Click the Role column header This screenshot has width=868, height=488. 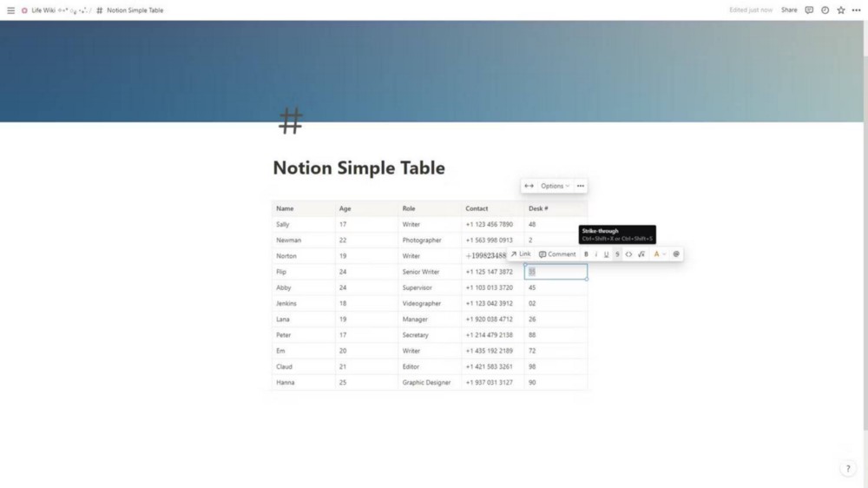[430, 208]
